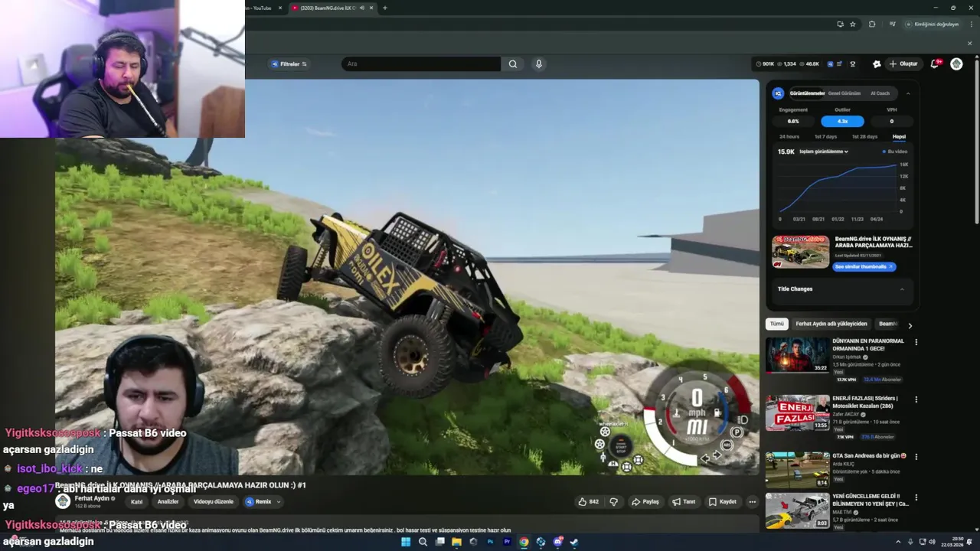Screen dimensions: 980x551
Task: Click the trophy icon in stats bar
Action: pos(853,64)
